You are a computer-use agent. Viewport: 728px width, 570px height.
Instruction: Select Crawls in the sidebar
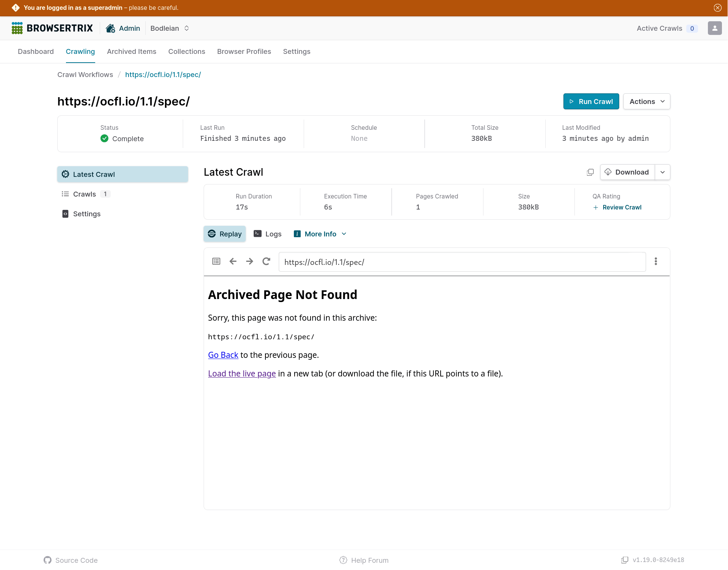click(85, 194)
